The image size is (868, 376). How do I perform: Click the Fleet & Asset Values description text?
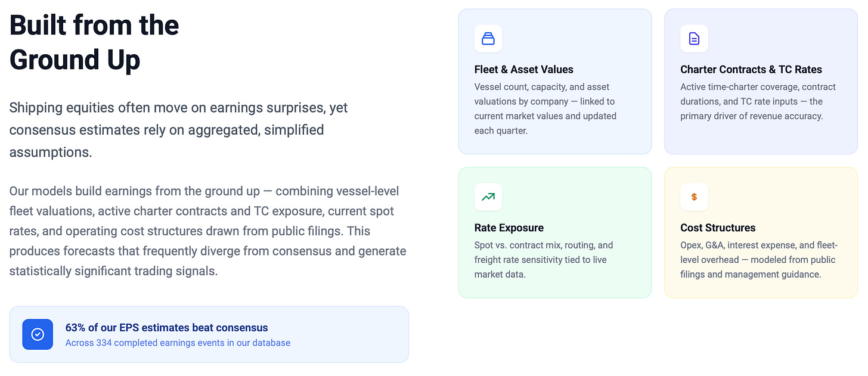click(x=545, y=108)
